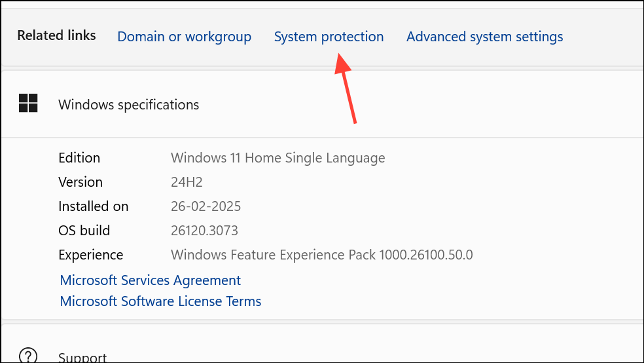Click the Edition label
Image resolution: width=644 pixels, height=363 pixels.
79,158
